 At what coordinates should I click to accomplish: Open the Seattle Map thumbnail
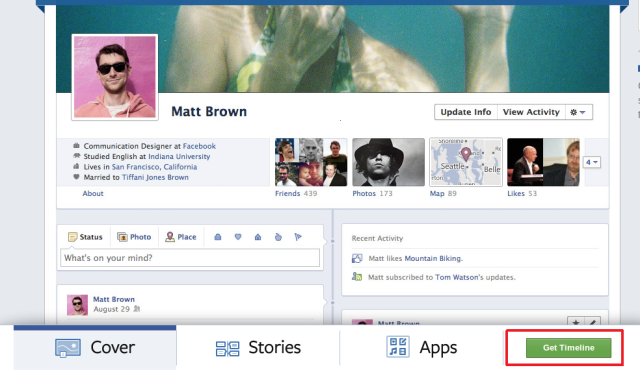(466, 162)
